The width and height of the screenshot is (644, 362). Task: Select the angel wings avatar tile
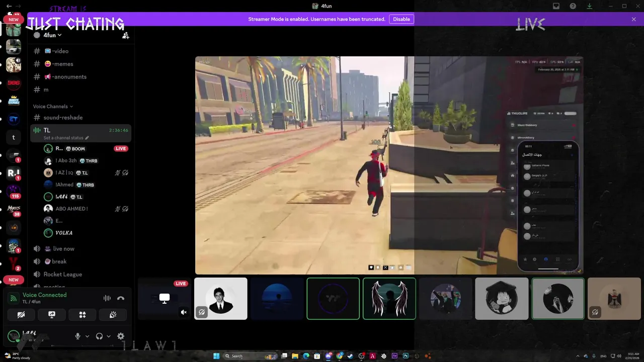pyautogui.click(x=389, y=299)
